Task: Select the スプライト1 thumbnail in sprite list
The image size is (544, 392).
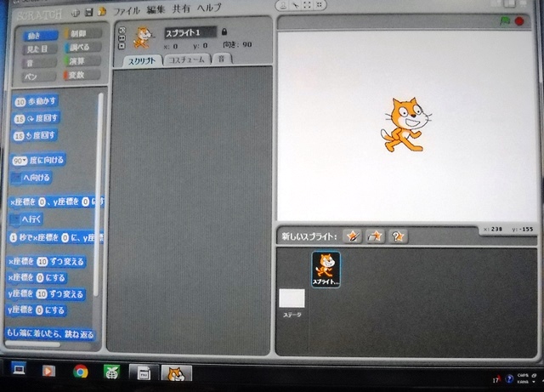Action: pos(326,270)
